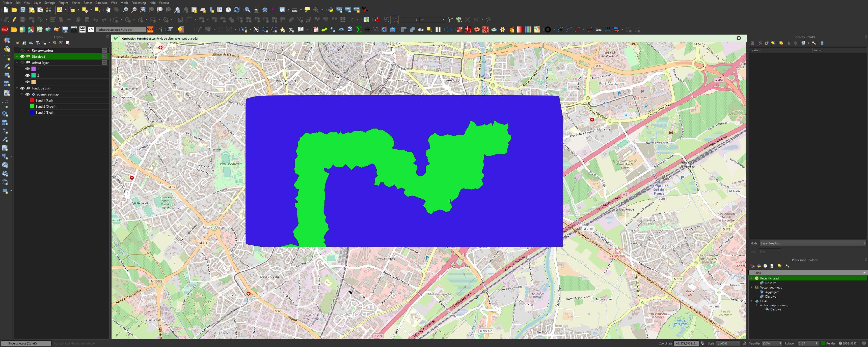The height and width of the screenshot is (347, 868).
Task: Hide the openstreetmap layer
Action: 28,94
